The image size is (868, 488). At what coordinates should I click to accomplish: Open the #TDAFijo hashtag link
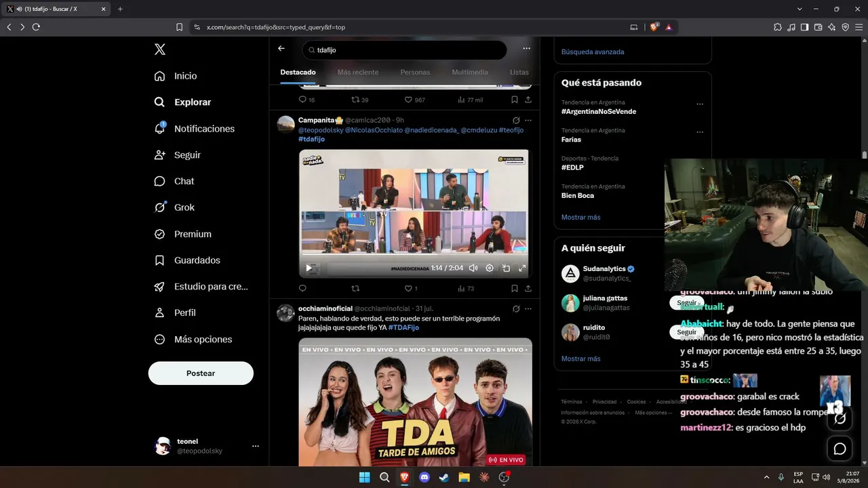coord(403,327)
